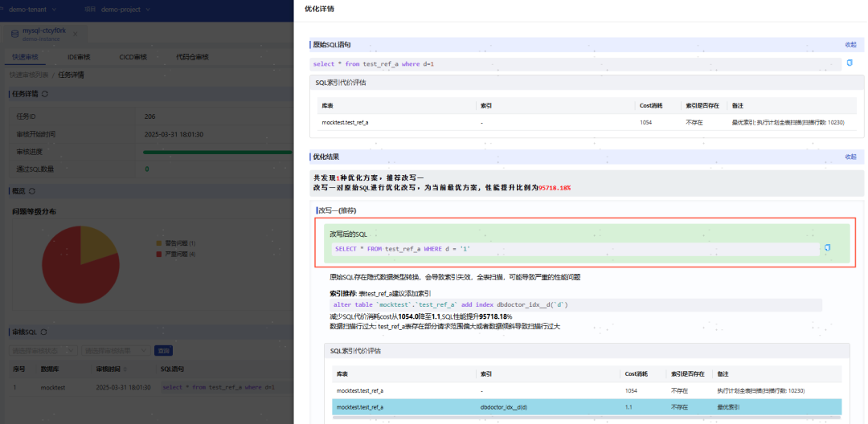This screenshot has height=424, width=868.
Task: Click the mocktest database cell in background table
Action: point(52,388)
